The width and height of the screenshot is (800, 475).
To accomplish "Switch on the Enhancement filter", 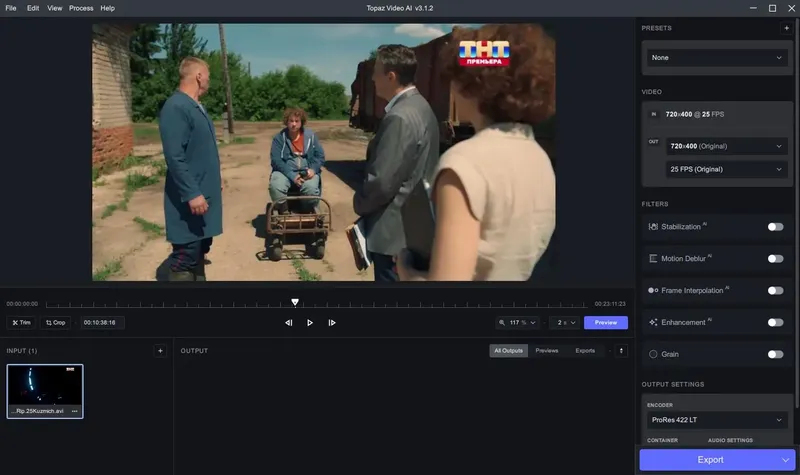I will click(775, 322).
